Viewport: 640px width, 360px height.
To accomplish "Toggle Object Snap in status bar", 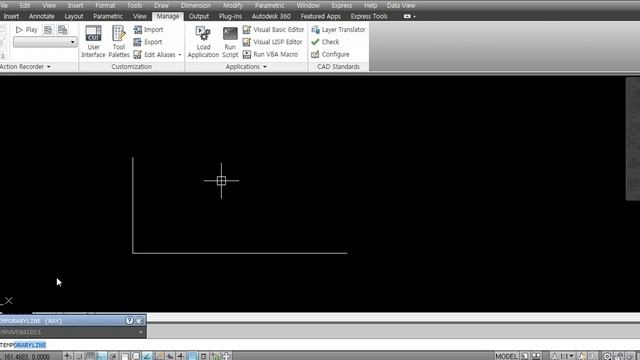I will coord(124,356).
